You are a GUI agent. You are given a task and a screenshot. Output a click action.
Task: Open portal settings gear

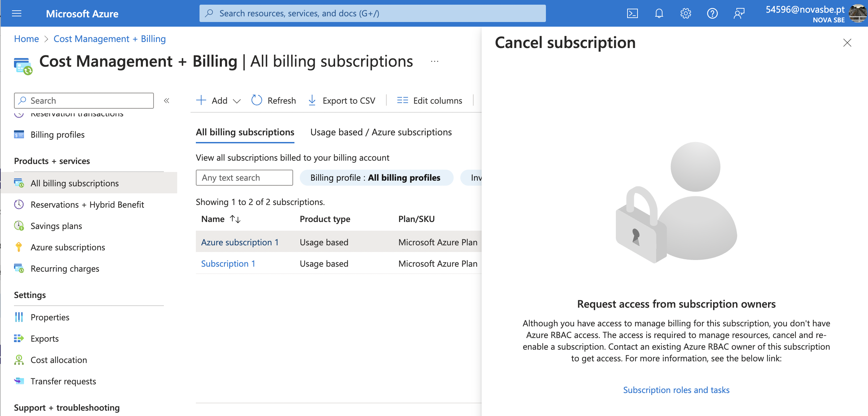685,13
